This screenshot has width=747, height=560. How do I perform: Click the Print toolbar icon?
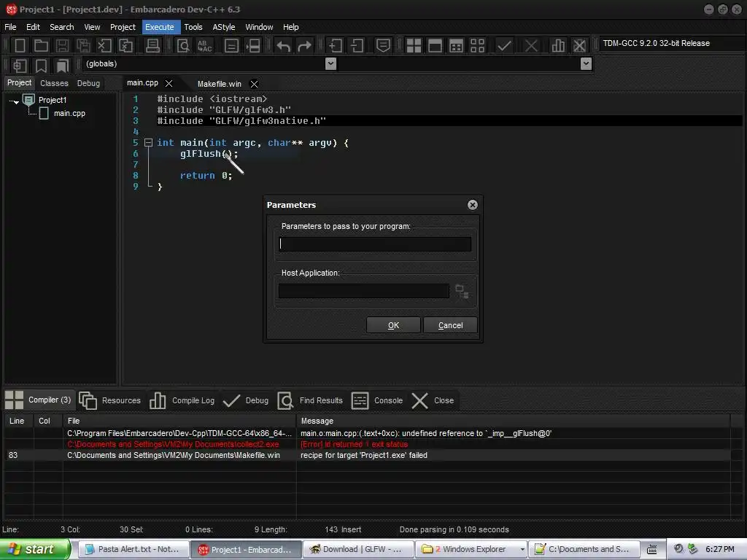pos(152,46)
